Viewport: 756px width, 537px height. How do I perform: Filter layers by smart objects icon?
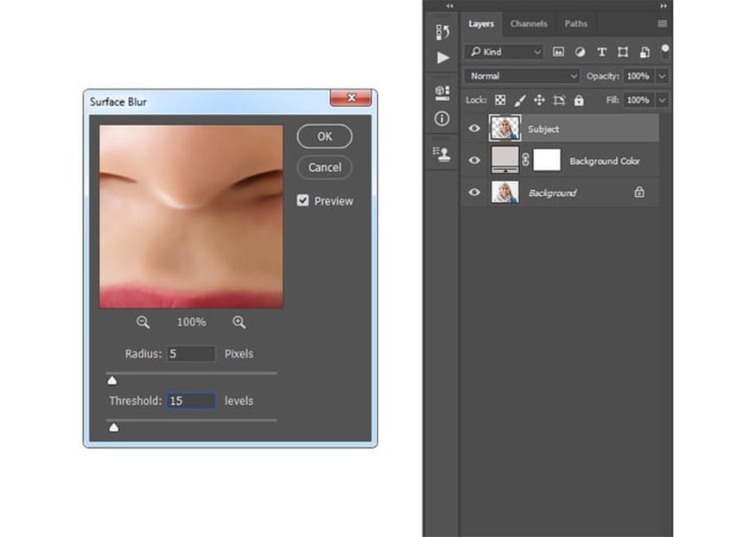645,52
